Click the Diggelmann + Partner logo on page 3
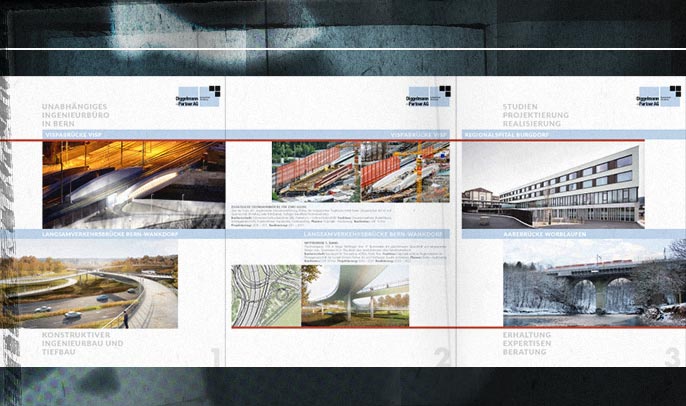The height and width of the screenshot is (406, 686). [x=660, y=98]
